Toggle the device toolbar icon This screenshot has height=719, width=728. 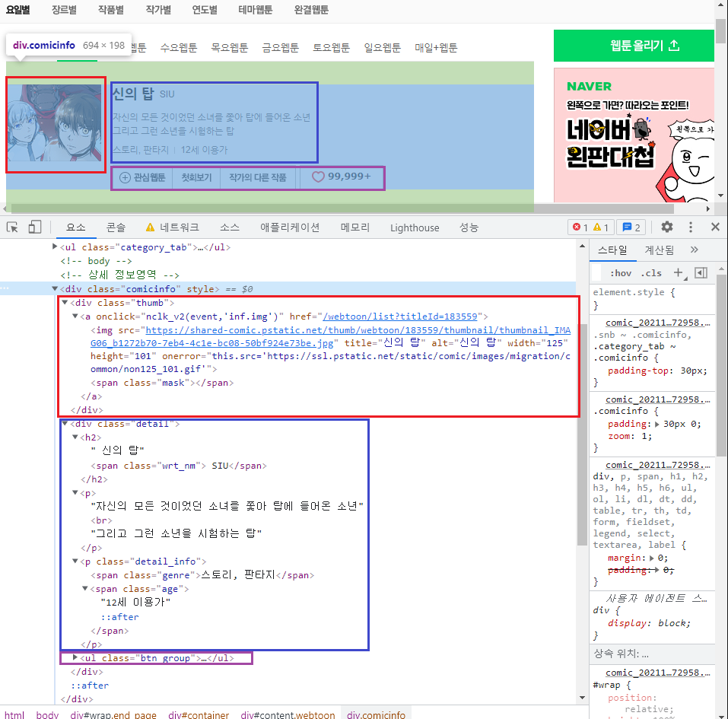(35, 227)
